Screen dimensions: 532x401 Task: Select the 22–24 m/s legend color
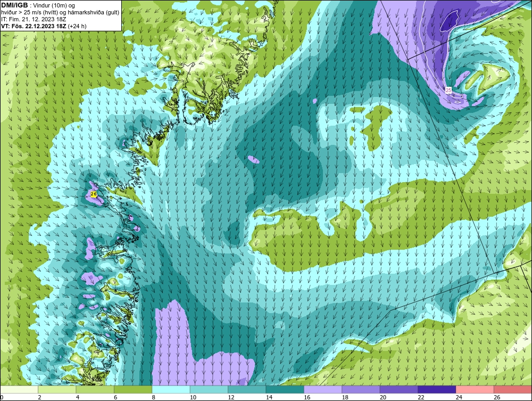pos(437,389)
